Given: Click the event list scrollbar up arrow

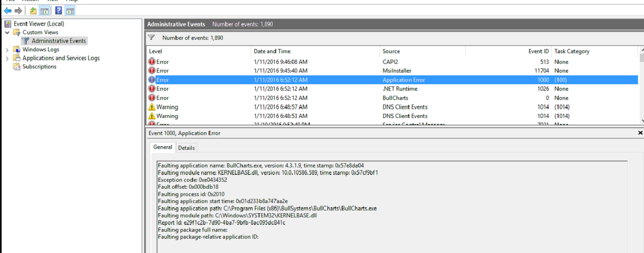Looking at the screenshot, I should 641,50.
